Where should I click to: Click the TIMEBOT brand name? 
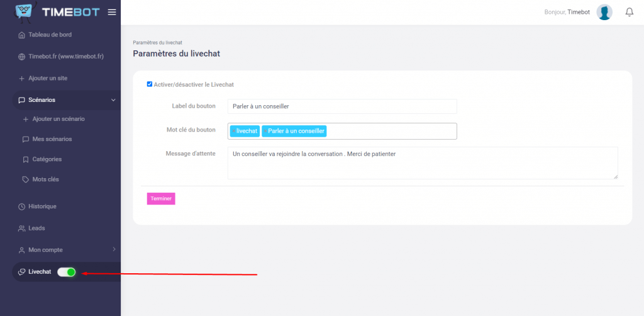(x=70, y=12)
